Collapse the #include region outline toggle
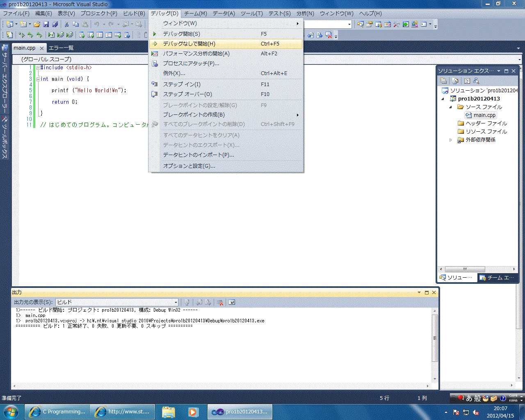Viewport: 525px width, 420px height. click(38, 68)
